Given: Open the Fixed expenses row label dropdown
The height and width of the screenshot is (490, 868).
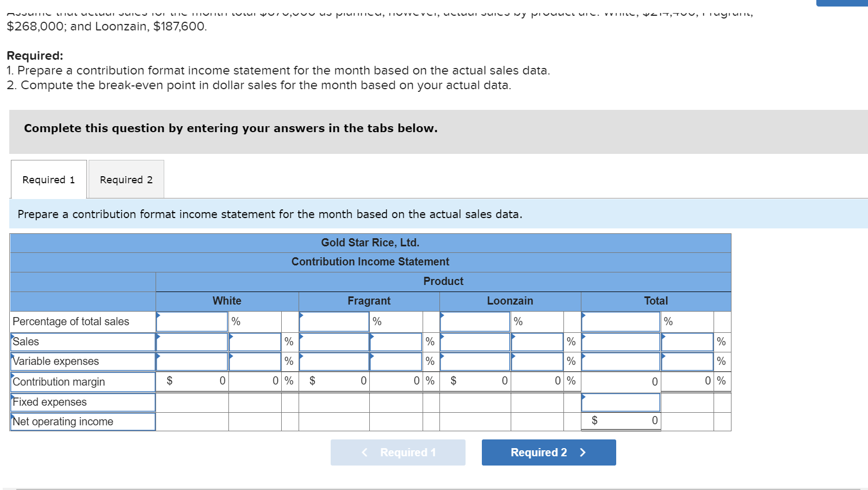Looking at the screenshot, I should 83,402.
